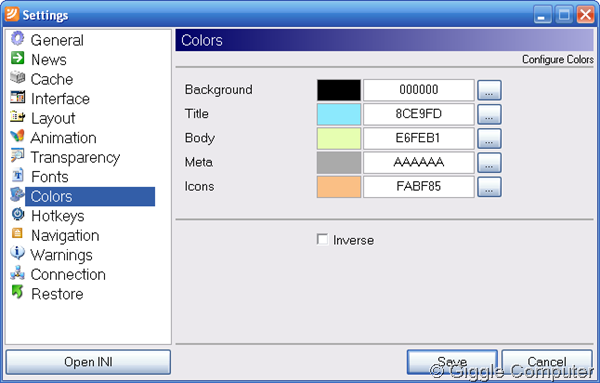Switch to the Cache settings page
600x383 pixels.
coord(52,79)
